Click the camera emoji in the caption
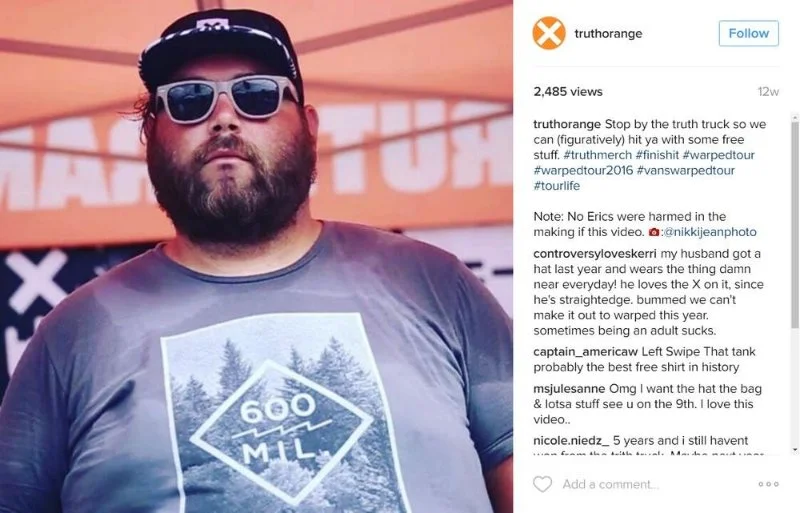Image resolution: width=800 pixels, height=513 pixels. (654, 232)
